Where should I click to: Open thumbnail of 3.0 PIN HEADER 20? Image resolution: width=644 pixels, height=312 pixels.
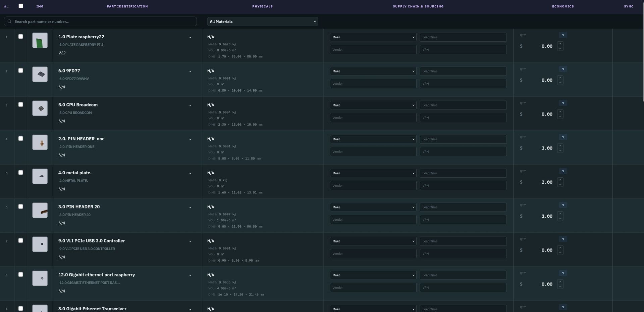coord(40,210)
